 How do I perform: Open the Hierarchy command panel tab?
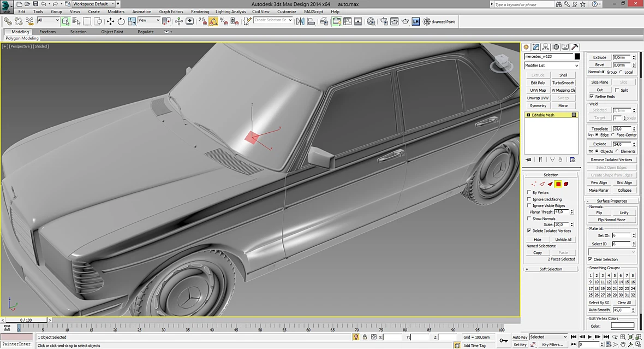click(545, 47)
